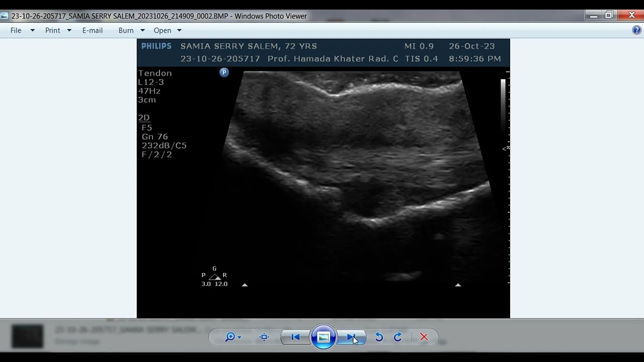
Task: Click the Actual size fit icon
Action: [264, 337]
